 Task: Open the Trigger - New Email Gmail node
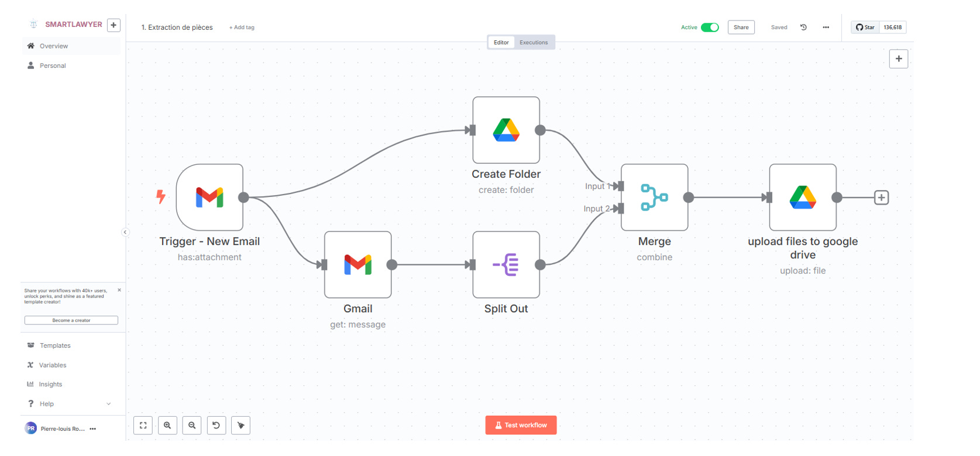coord(209,197)
